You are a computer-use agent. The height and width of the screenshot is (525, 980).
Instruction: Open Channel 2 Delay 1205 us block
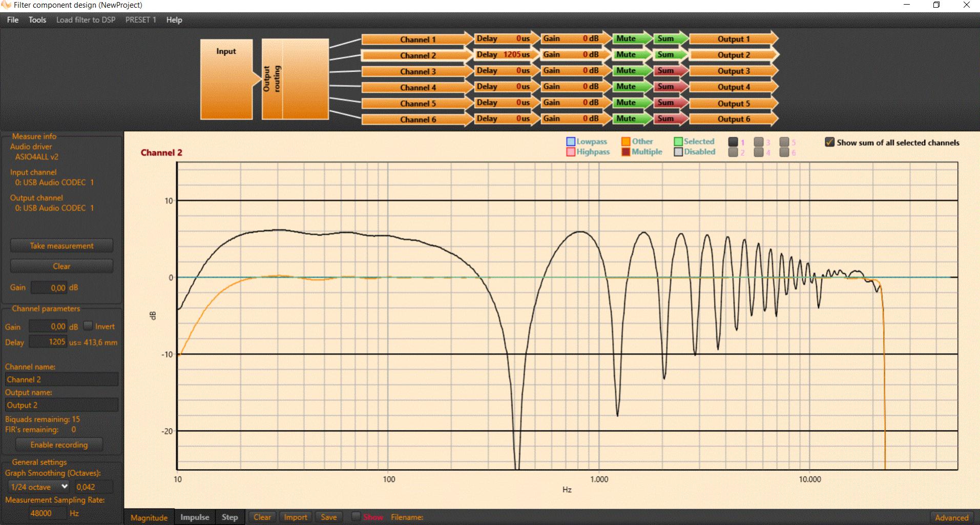point(503,54)
